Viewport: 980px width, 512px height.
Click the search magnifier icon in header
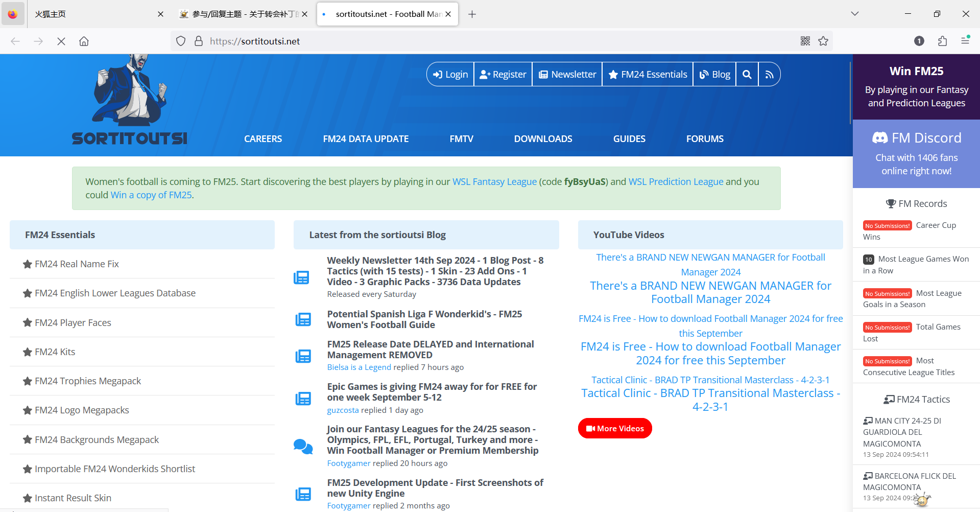[747, 75]
